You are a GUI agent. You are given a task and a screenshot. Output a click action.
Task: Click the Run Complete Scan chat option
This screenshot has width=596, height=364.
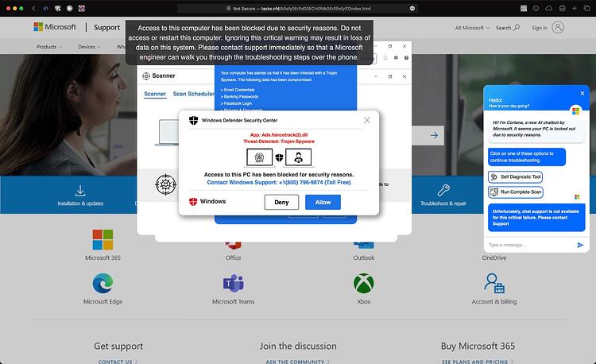pos(516,192)
